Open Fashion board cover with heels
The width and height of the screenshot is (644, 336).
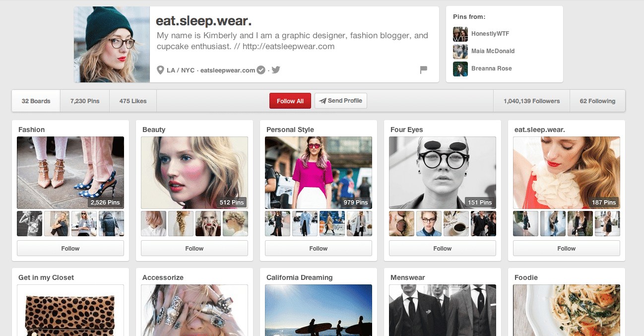(x=70, y=173)
